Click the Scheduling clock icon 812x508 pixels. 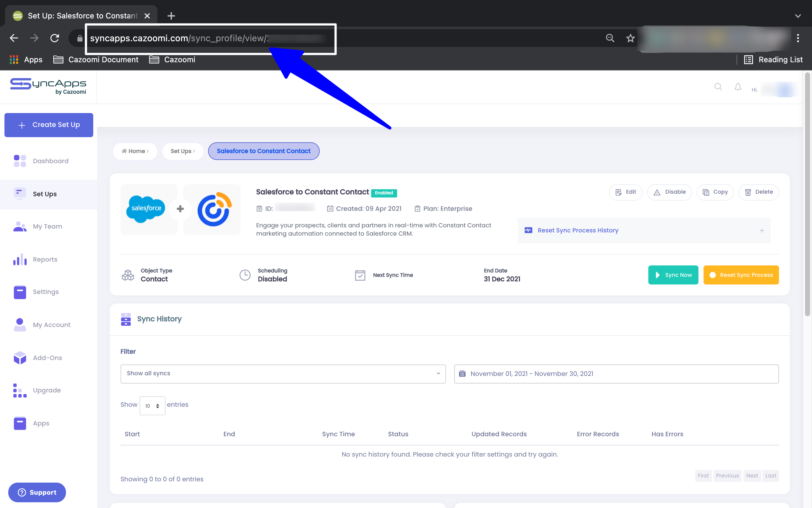[245, 275]
